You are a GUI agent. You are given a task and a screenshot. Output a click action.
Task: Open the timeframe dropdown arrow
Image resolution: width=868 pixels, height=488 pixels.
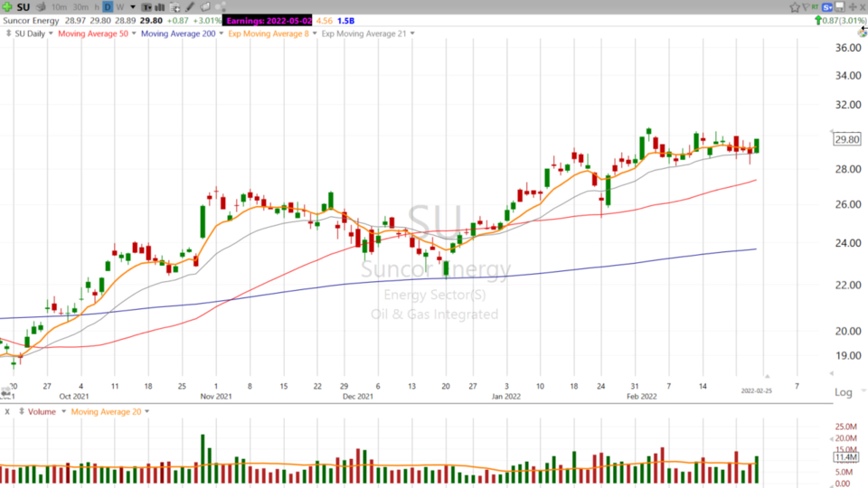point(133,7)
